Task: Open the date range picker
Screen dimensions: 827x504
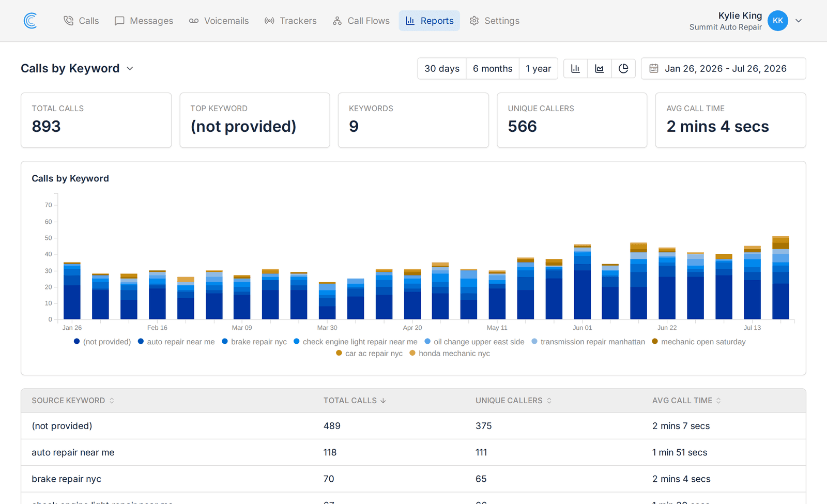Action: point(724,68)
